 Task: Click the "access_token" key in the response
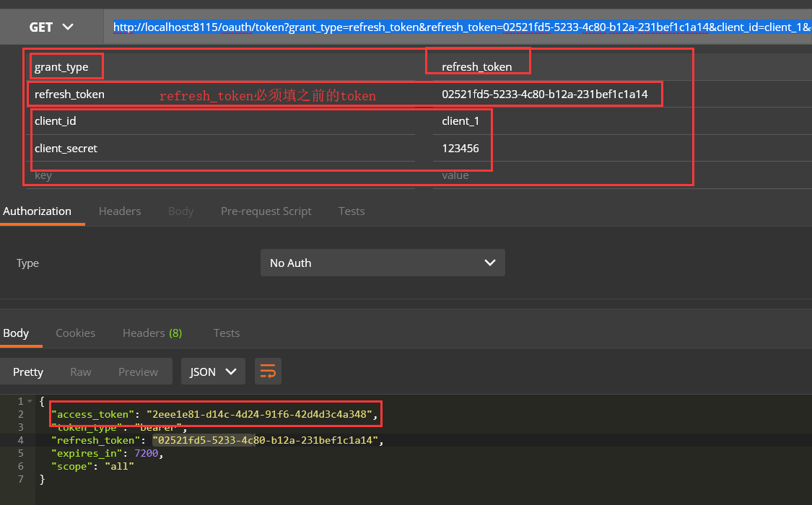(92, 414)
